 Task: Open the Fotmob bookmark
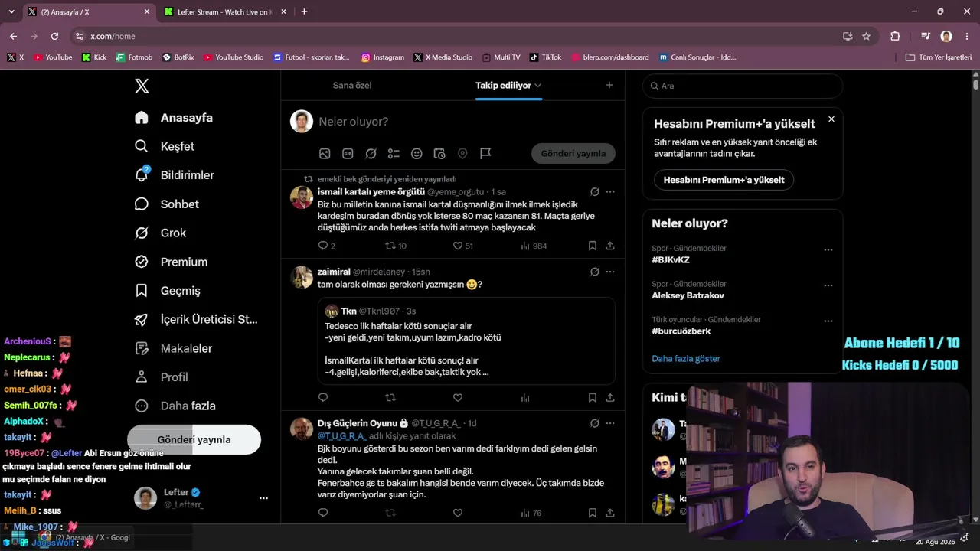pyautogui.click(x=134, y=57)
